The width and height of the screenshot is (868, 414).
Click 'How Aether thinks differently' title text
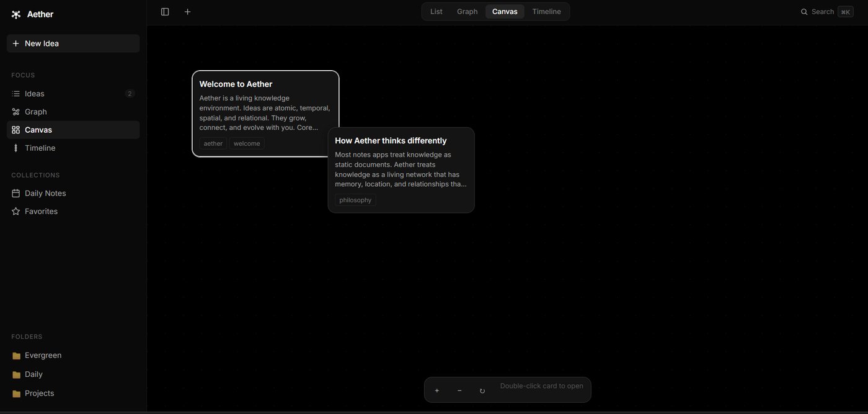[x=391, y=141]
